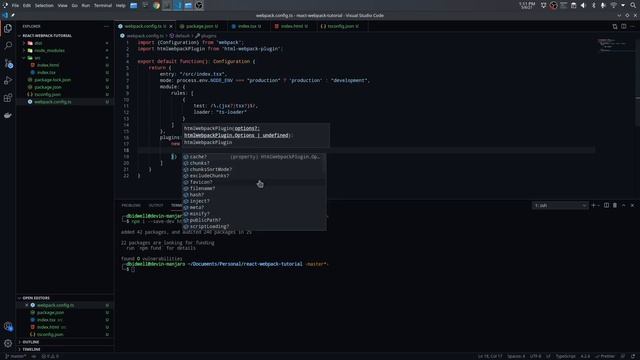Open the Extensions view

coord(8,98)
